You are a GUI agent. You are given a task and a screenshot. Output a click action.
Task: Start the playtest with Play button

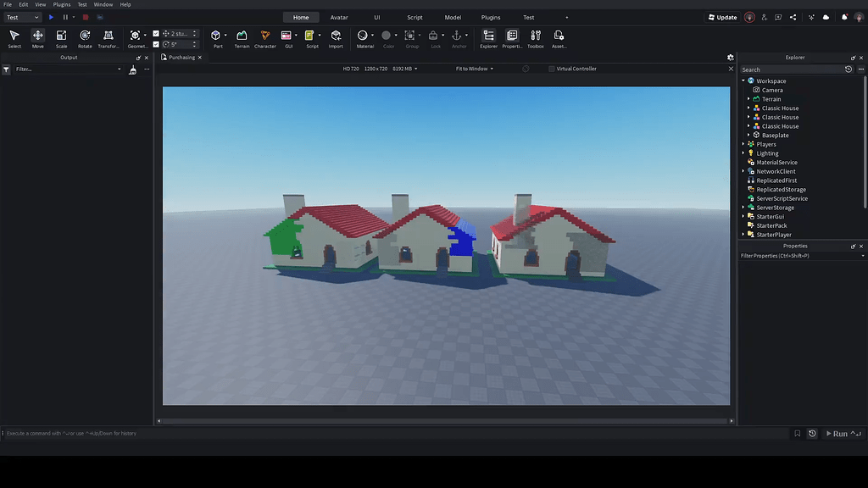(x=51, y=17)
